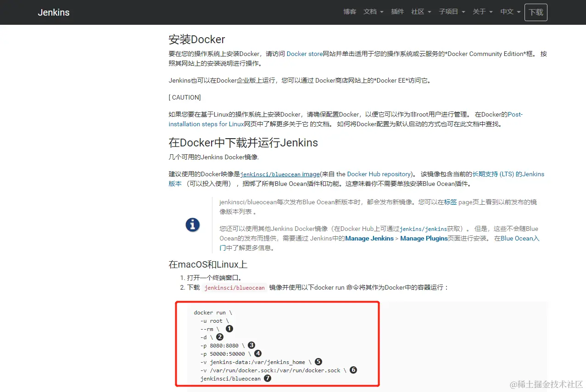The width and height of the screenshot is (586, 392).
Task: Click the inline jenkinsci/blueocean code in step 2
Action: tap(234, 288)
